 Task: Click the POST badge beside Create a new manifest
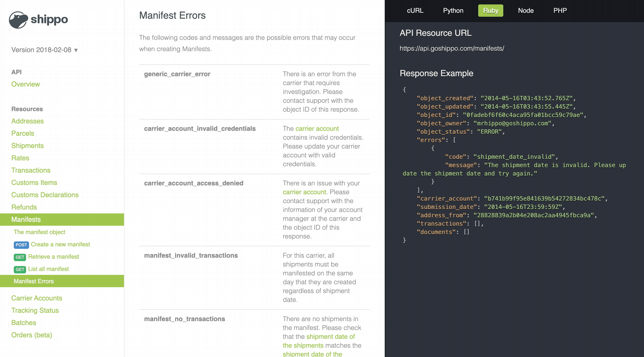(21, 245)
